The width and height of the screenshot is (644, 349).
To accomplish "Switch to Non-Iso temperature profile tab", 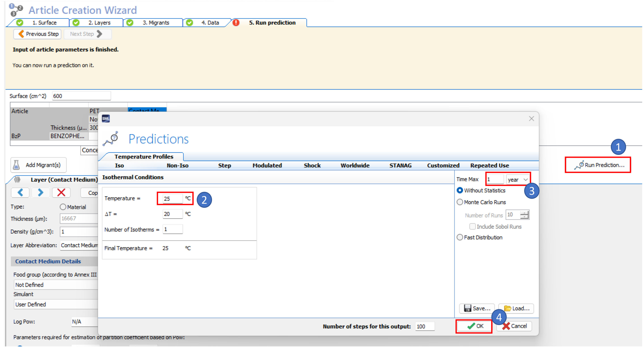I will pyautogui.click(x=178, y=165).
